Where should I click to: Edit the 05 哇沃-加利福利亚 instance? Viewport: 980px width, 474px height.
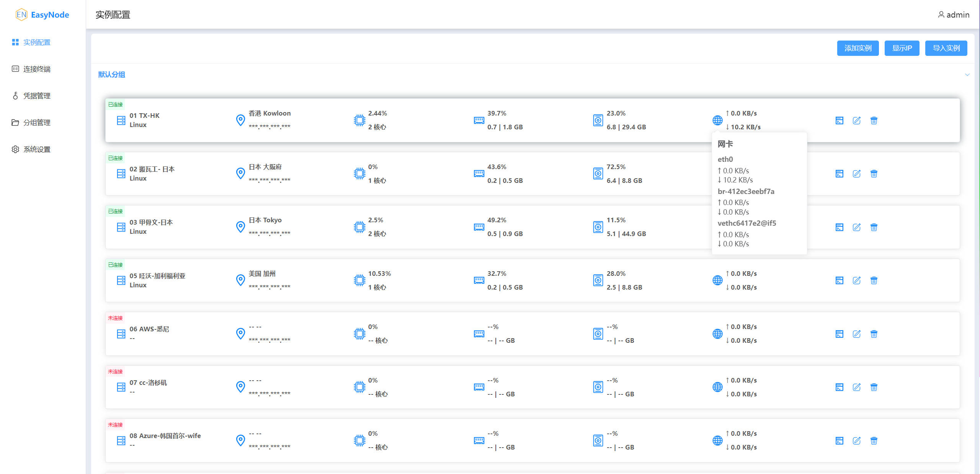[856, 280]
